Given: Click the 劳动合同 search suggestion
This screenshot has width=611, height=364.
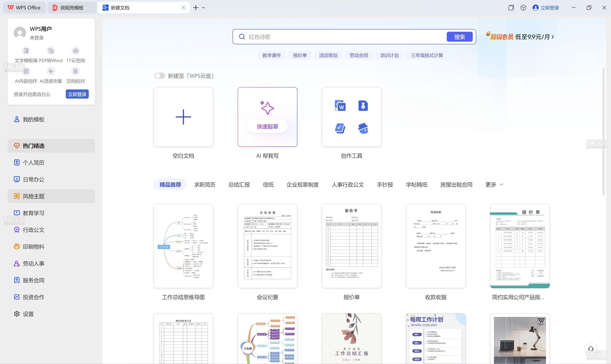Looking at the screenshot, I should click(x=359, y=55).
